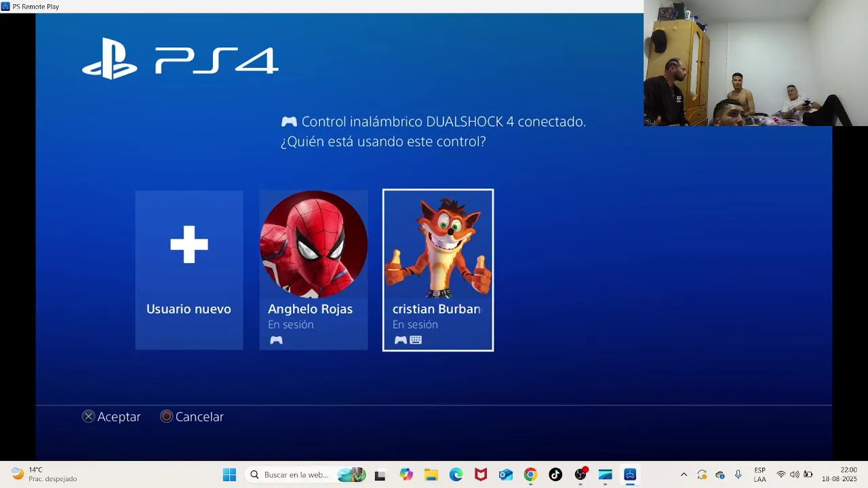
Task: Open TikTok from taskbar
Action: tap(555, 475)
